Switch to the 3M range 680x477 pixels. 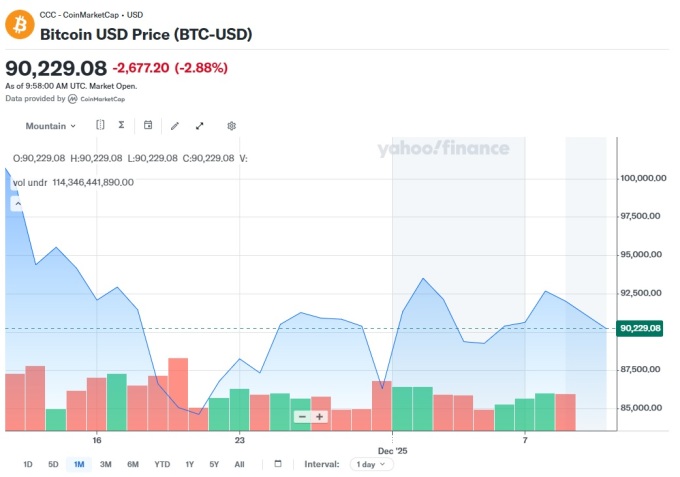105,464
